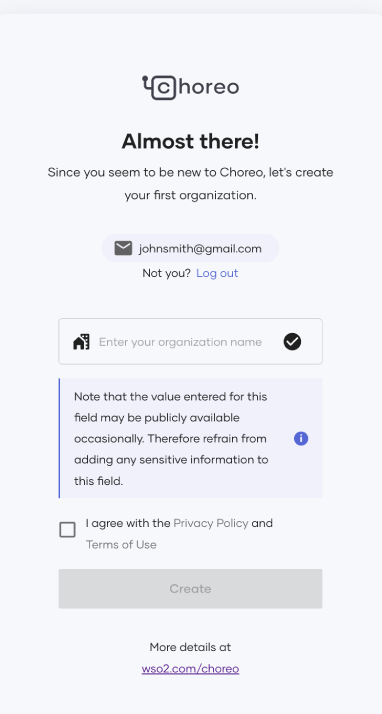382x714 pixels.
Task: Click the 'Almost there!' heading
Action: point(190,141)
